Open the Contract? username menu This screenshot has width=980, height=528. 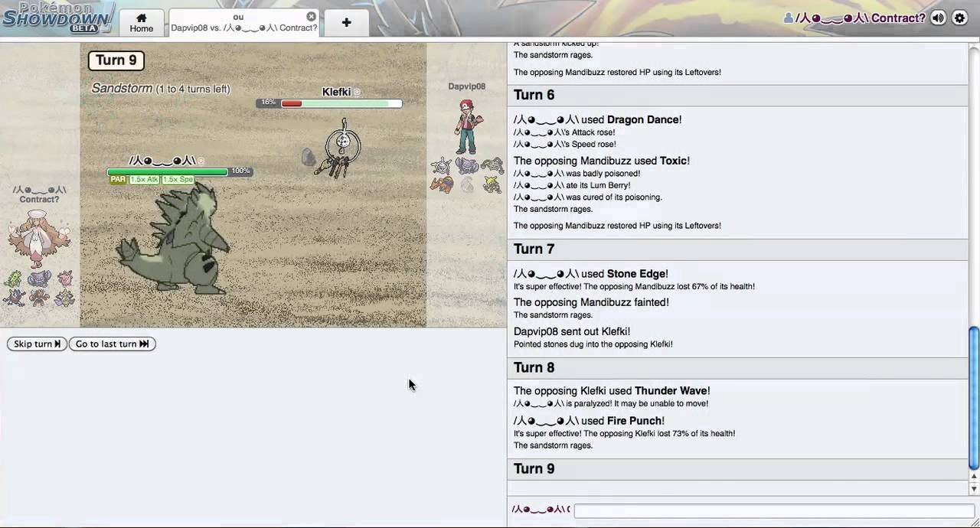pos(854,18)
